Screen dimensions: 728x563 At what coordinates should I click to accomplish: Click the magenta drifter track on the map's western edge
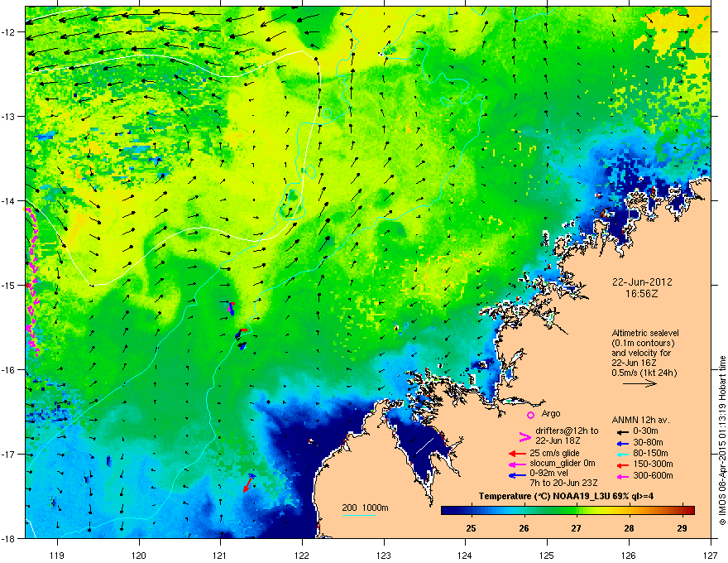pos(32,281)
